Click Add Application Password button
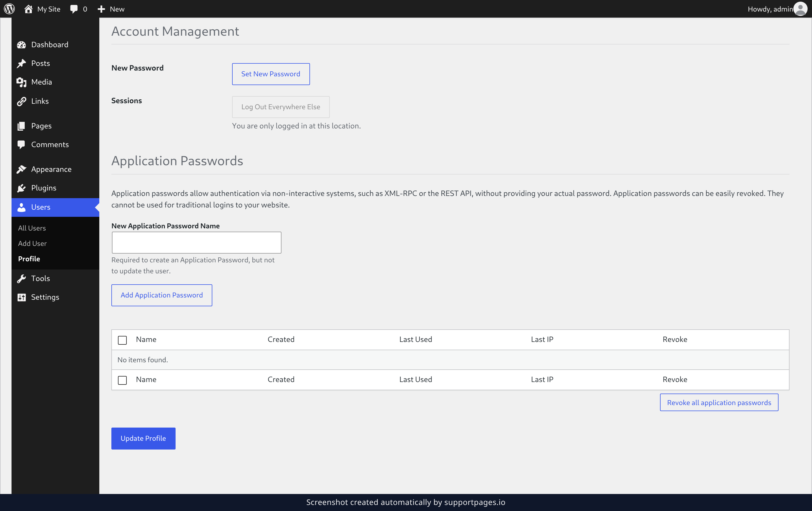The height and width of the screenshot is (511, 812). click(x=162, y=295)
